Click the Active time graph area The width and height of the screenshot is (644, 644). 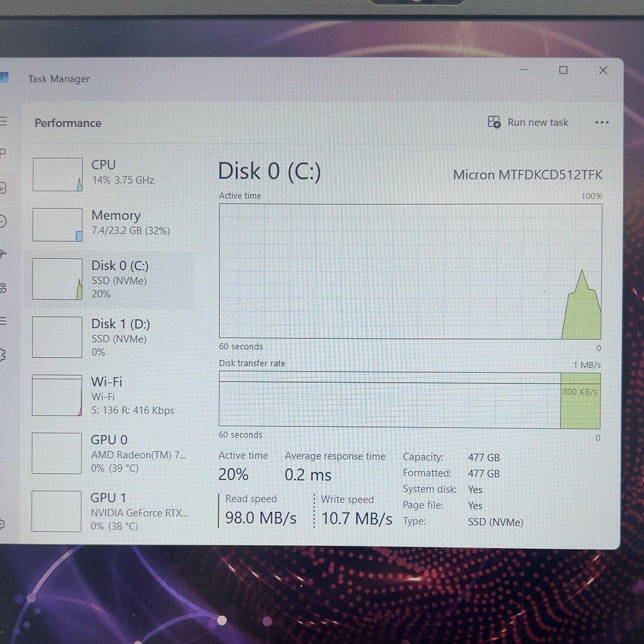tap(410, 271)
